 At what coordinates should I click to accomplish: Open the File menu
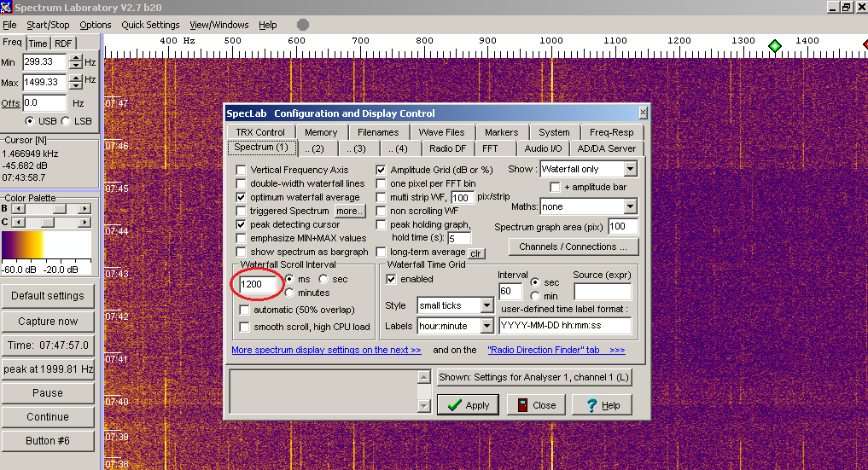point(9,25)
